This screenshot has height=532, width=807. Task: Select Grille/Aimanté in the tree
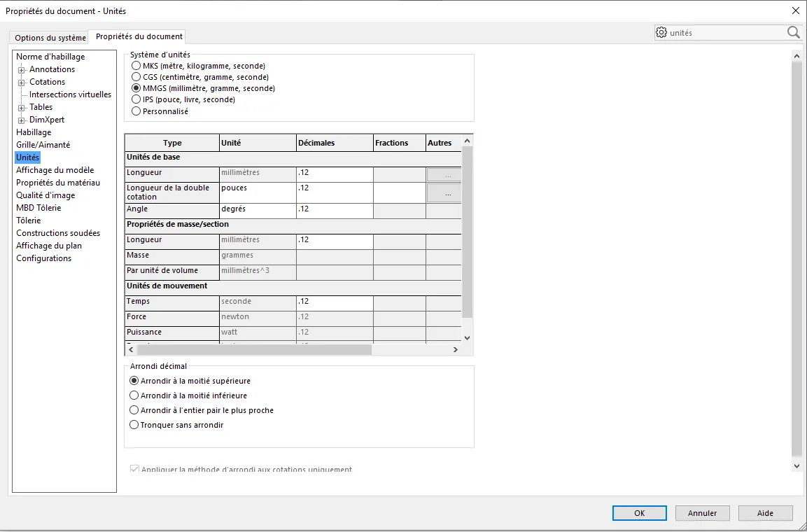pyautogui.click(x=43, y=145)
